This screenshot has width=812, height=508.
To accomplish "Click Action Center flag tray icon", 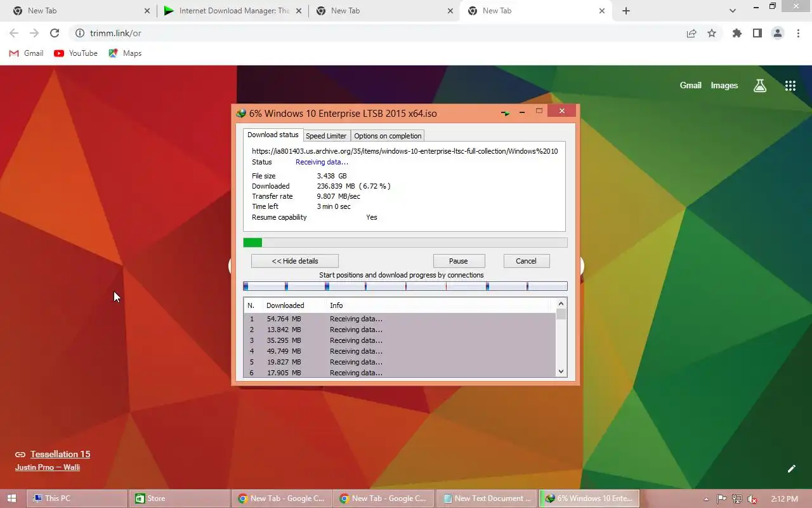I will 721,499.
